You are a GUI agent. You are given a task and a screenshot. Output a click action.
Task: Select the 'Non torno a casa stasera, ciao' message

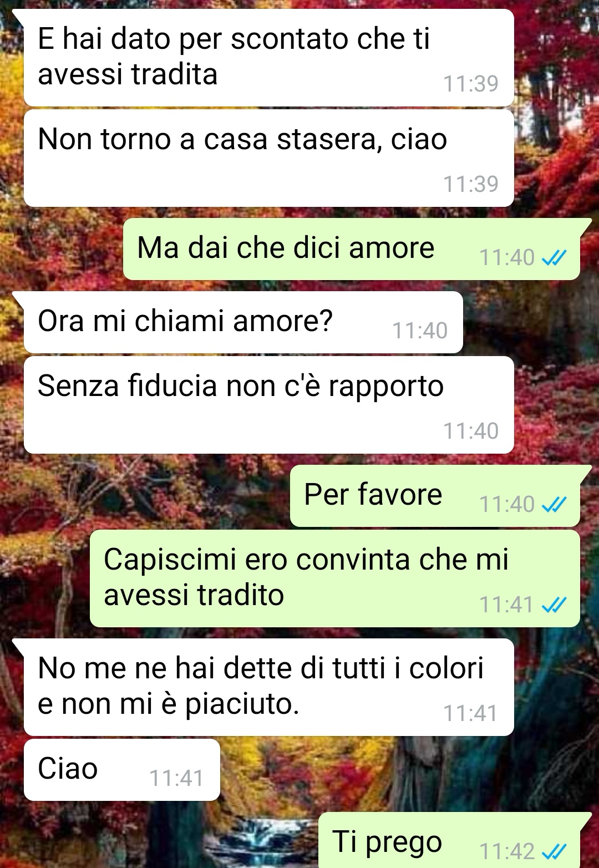pos(269,158)
